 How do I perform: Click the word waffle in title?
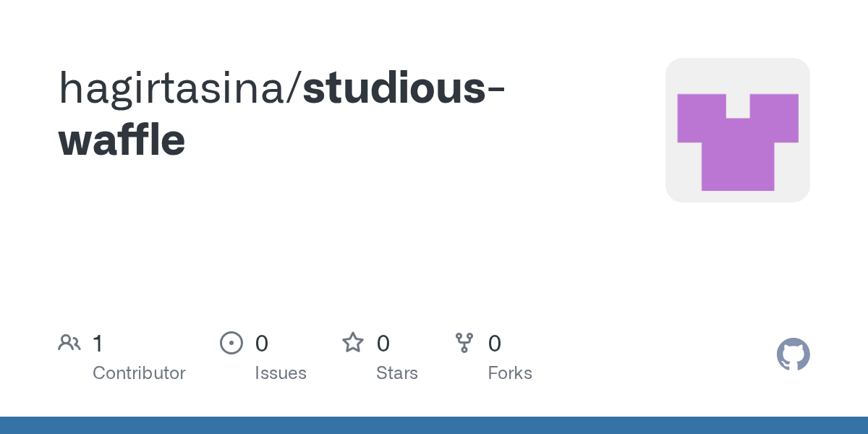122,140
